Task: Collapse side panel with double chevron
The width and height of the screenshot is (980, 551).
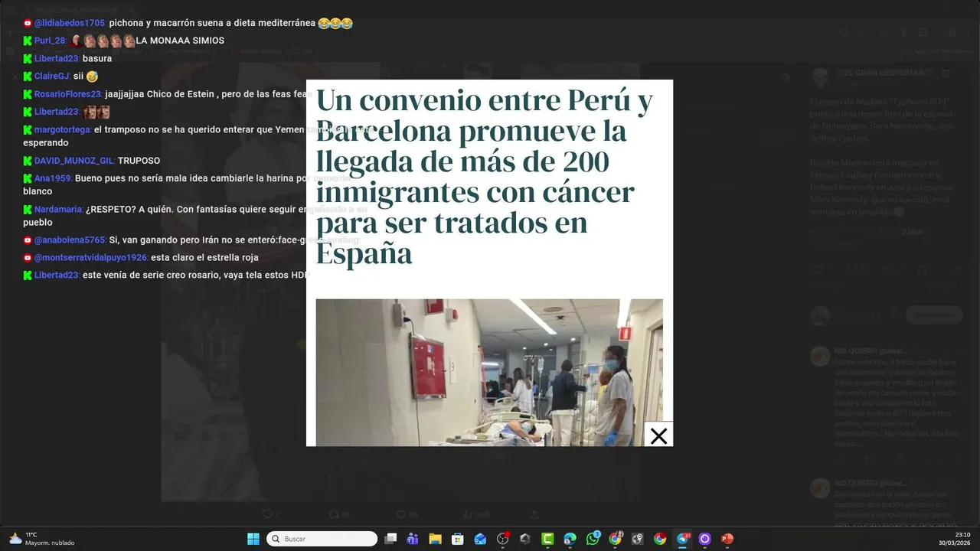Action: pos(786,77)
